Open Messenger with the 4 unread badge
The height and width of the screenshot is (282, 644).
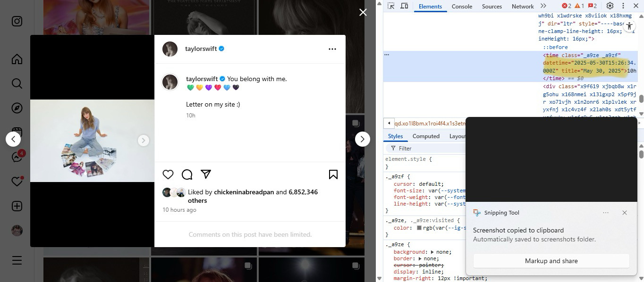point(17,157)
